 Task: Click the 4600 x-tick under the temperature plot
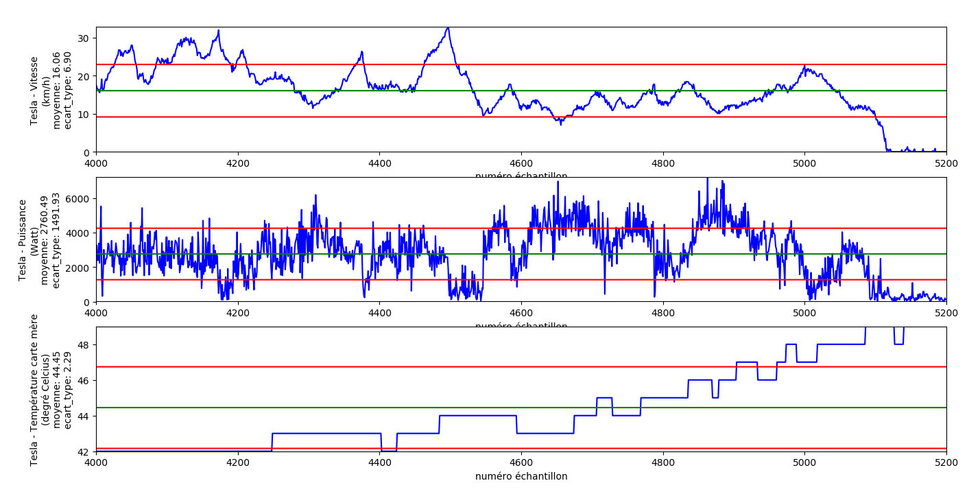click(521, 464)
